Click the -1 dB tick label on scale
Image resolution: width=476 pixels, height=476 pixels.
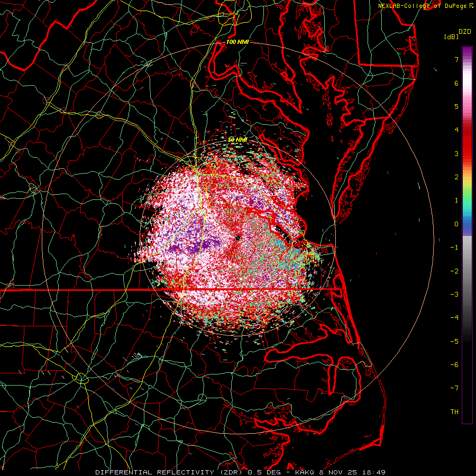coord(454,248)
